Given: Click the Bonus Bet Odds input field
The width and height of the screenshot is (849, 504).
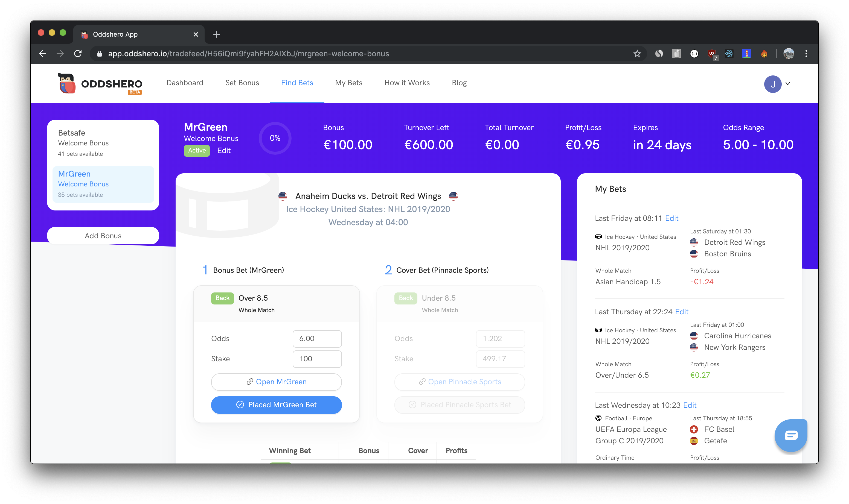Looking at the screenshot, I should (317, 339).
